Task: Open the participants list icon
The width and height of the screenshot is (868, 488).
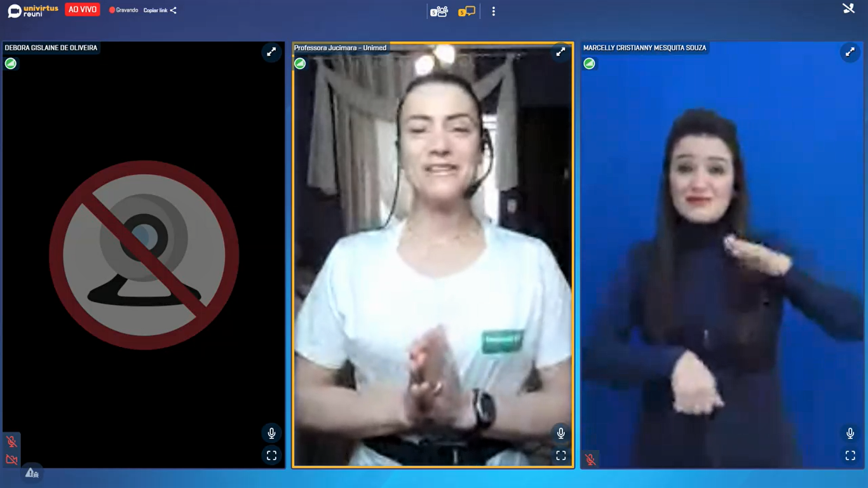Action: point(439,11)
